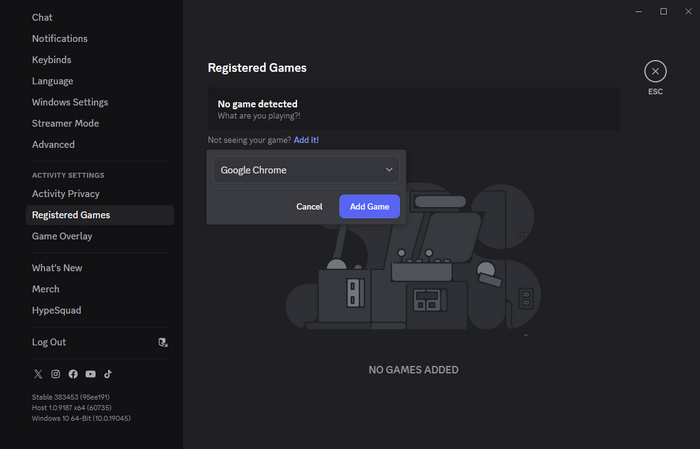This screenshot has height=449, width=700.
Task: Click the "No game detected" status text
Action: (x=258, y=104)
